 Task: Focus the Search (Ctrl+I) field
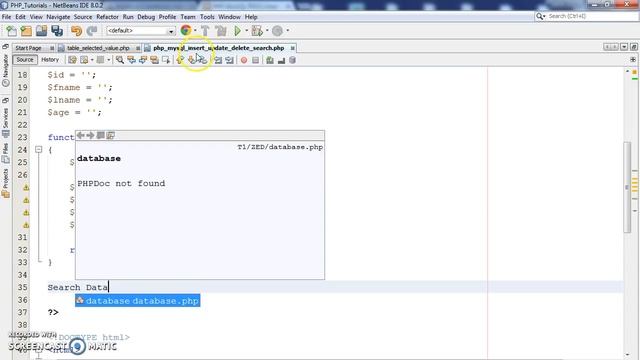pos(587,16)
